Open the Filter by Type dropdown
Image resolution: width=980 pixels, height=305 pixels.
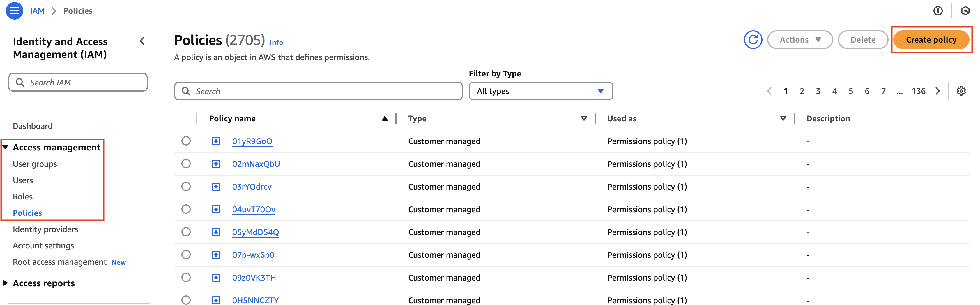540,91
